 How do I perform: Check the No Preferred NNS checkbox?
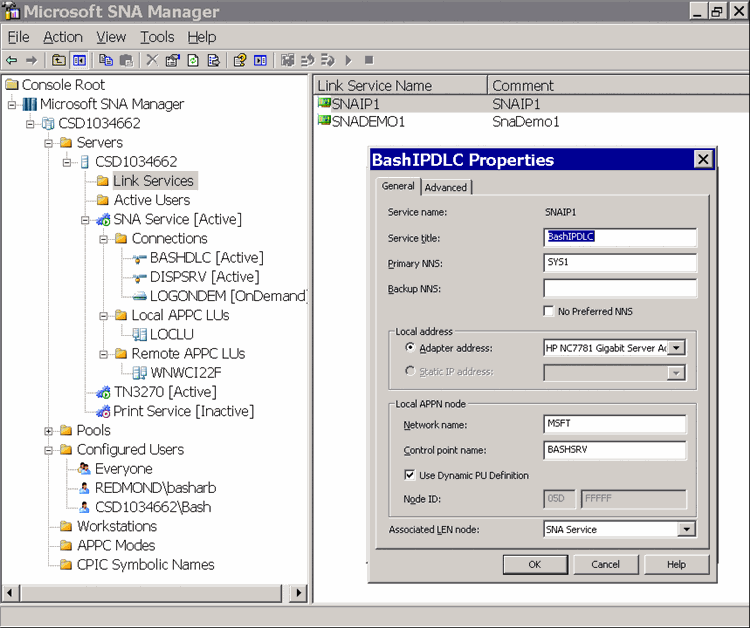(x=549, y=311)
